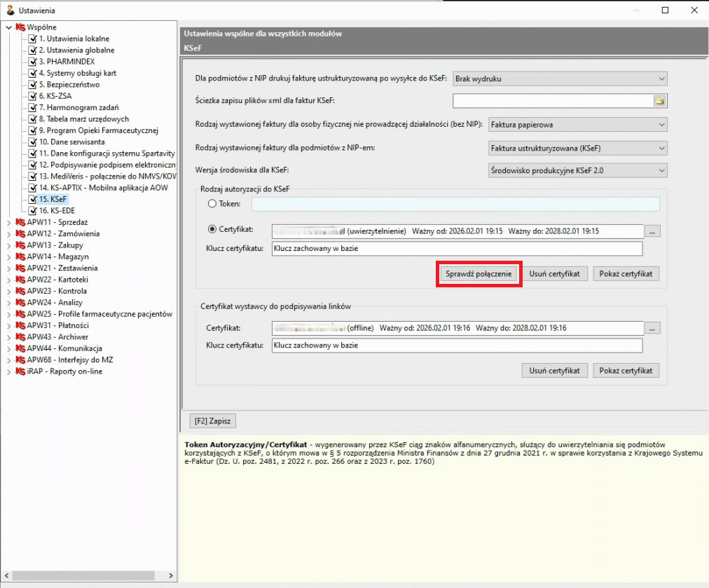Click the folder browse icon for xml path

tap(659, 101)
